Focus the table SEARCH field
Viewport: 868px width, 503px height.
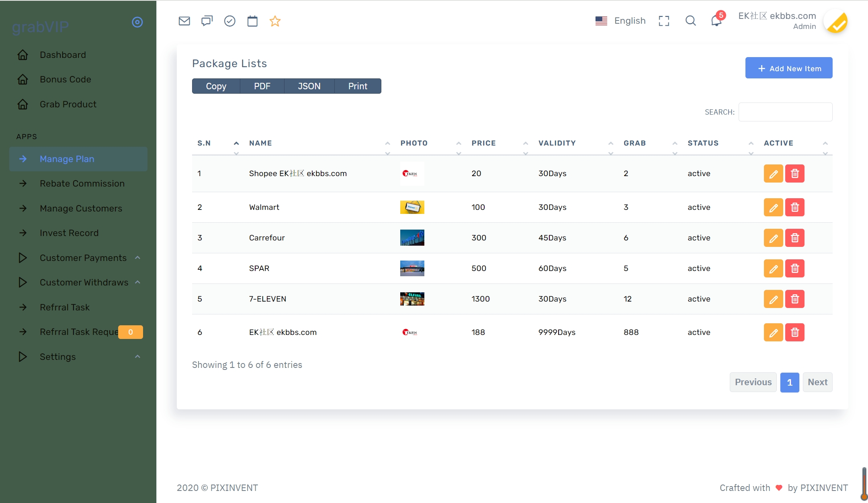pos(785,112)
